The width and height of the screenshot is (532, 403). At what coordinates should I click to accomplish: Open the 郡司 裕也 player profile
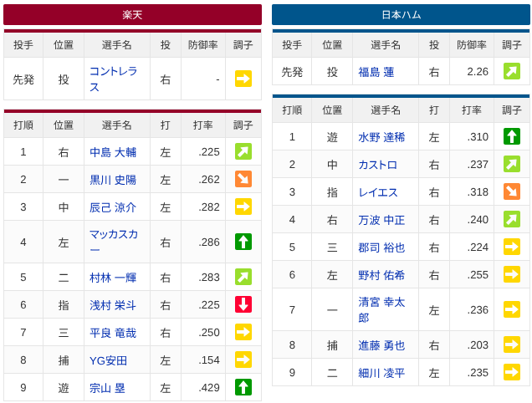tap(381, 247)
